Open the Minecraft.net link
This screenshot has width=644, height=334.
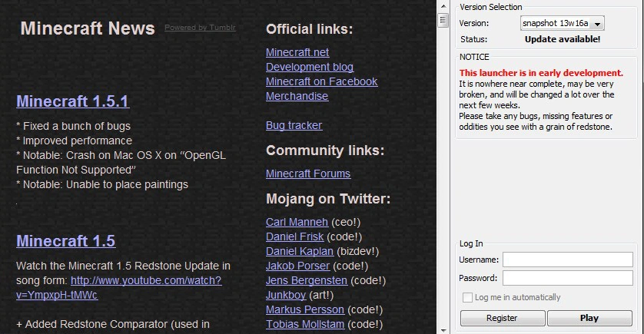point(297,52)
